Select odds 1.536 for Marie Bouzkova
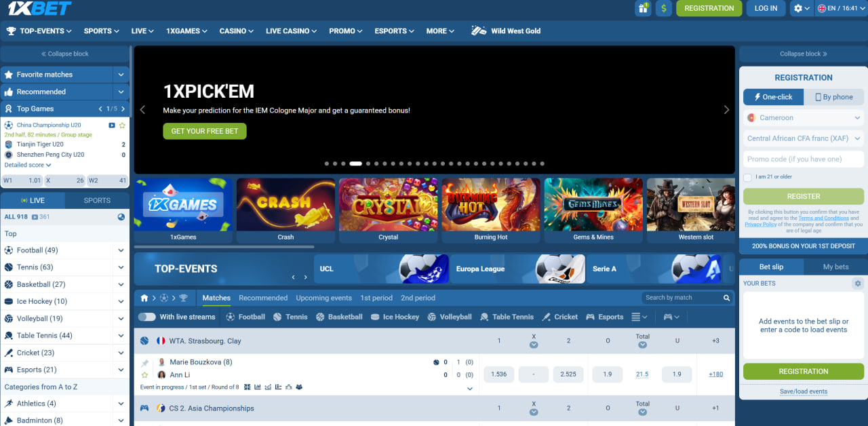Viewport: 868px width, 426px height. pyautogui.click(x=498, y=374)
